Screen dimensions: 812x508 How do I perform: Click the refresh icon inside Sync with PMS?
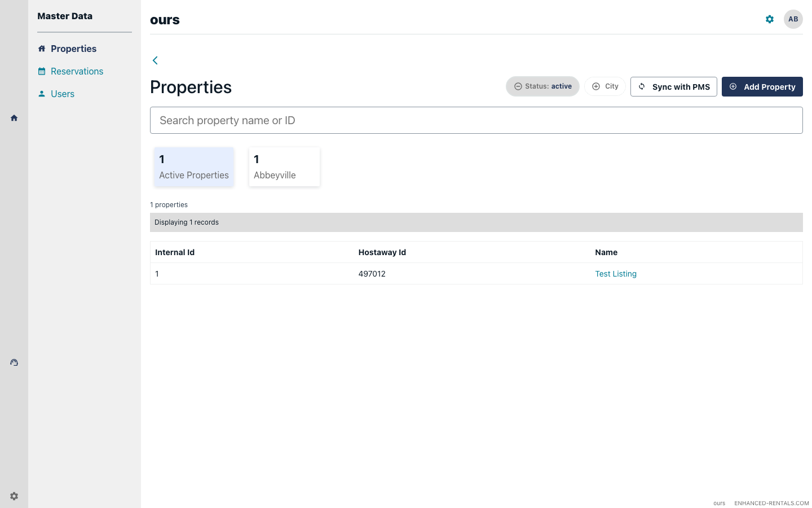(x=642, y=86)
